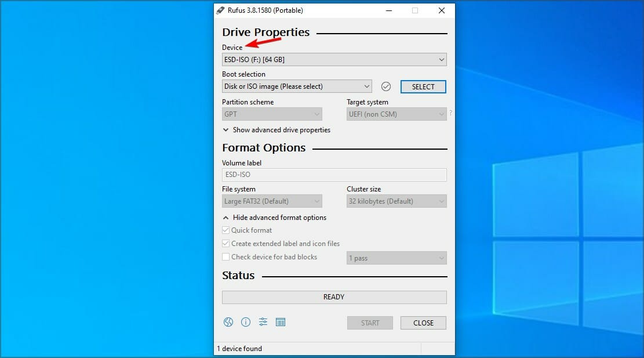Enable Check device for bad blocks
644x358 pixels.
coord(225,257)
